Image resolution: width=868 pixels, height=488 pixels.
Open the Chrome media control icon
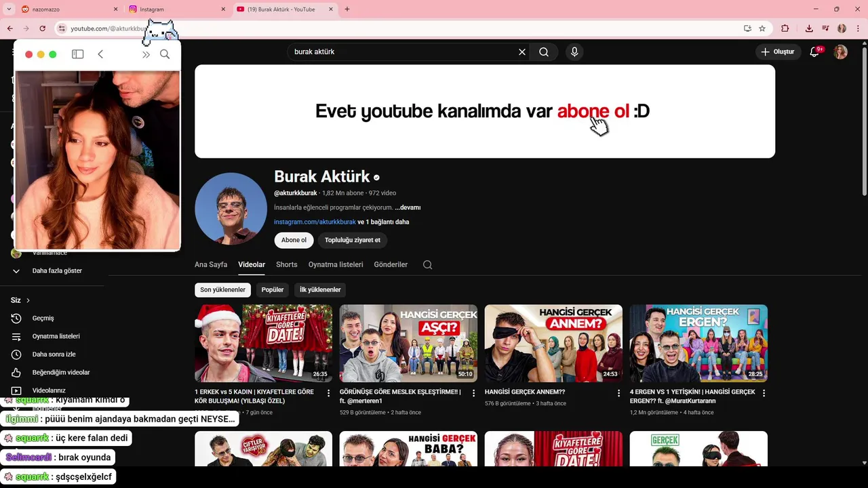(x=825, y=28)
